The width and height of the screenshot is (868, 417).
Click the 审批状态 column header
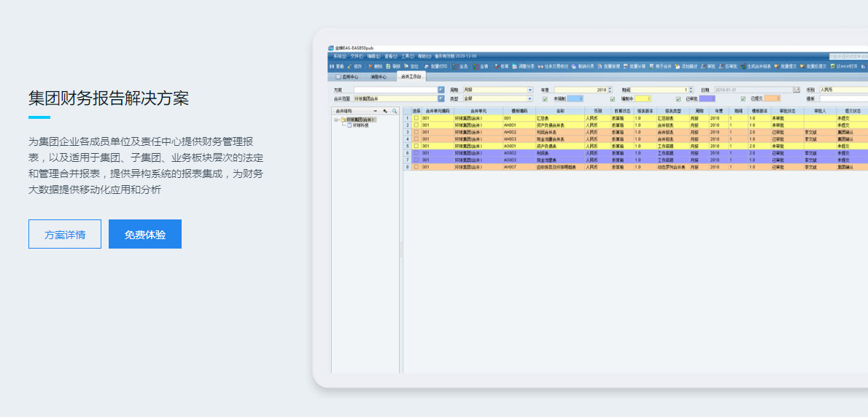click(x=786, y=111)
